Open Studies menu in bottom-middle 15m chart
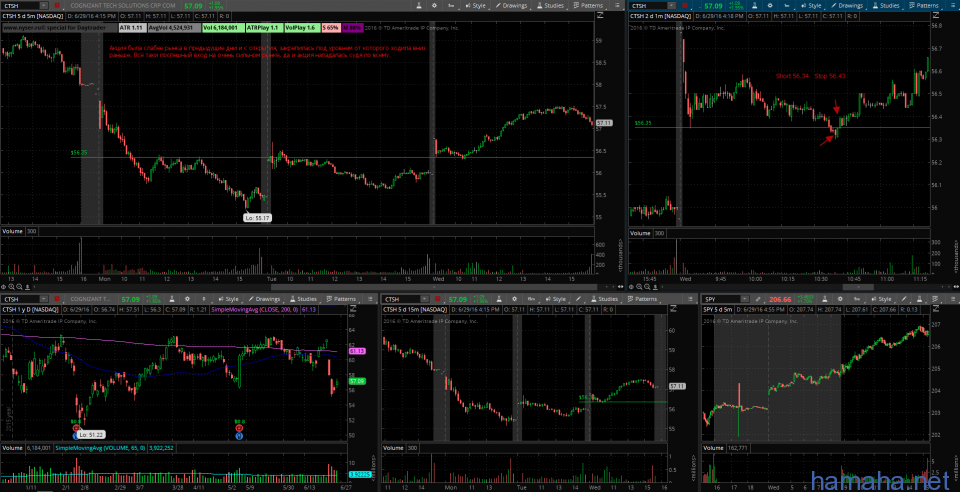 (602, 299)
